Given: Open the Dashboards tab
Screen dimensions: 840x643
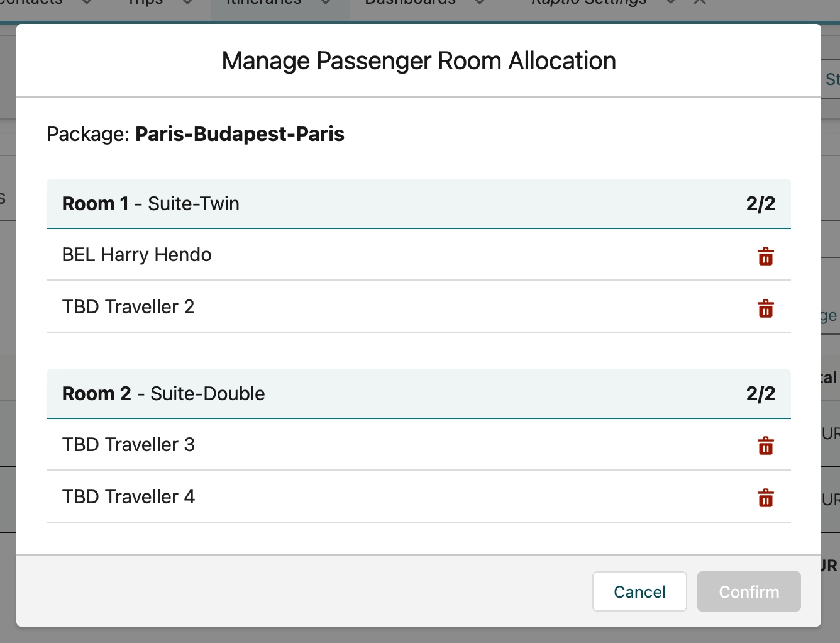Looking at the screenshot, I should pos(410,3).
